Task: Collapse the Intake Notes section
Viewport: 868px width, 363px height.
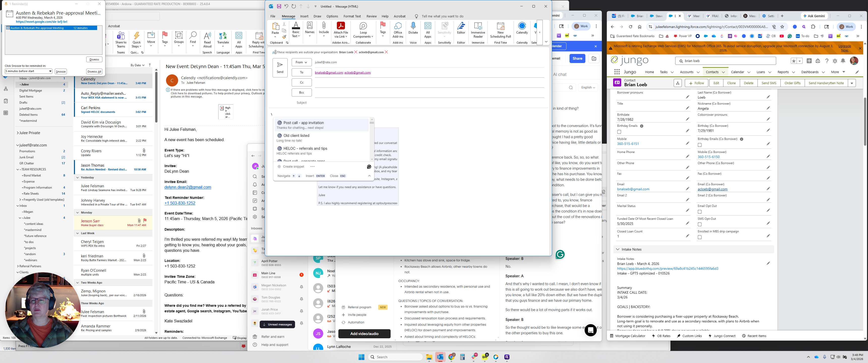Action: [618, 250]
